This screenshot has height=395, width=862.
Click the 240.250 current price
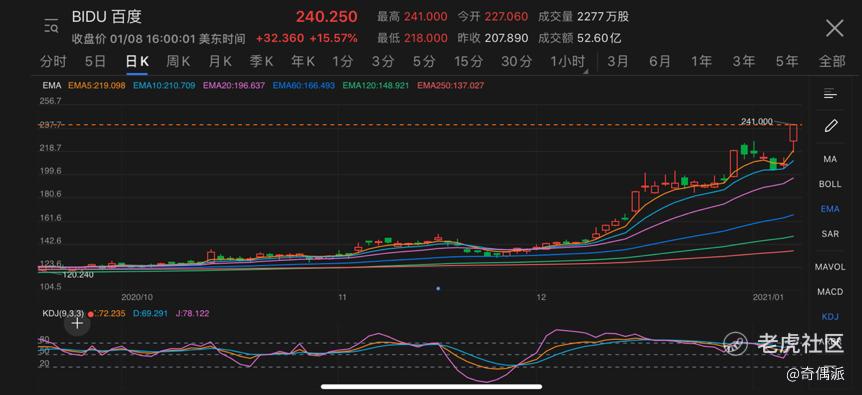click(327, 17)
